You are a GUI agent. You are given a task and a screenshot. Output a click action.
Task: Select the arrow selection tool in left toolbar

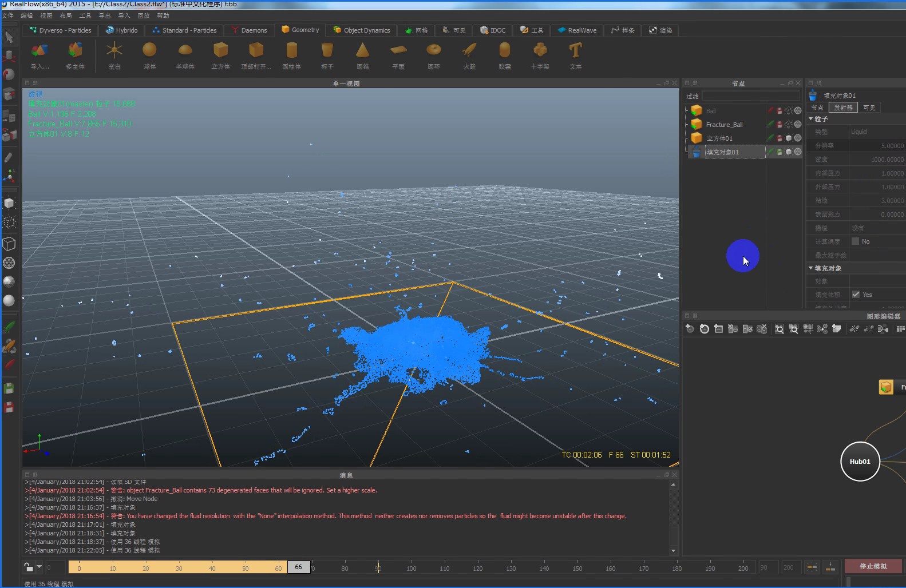9,38
